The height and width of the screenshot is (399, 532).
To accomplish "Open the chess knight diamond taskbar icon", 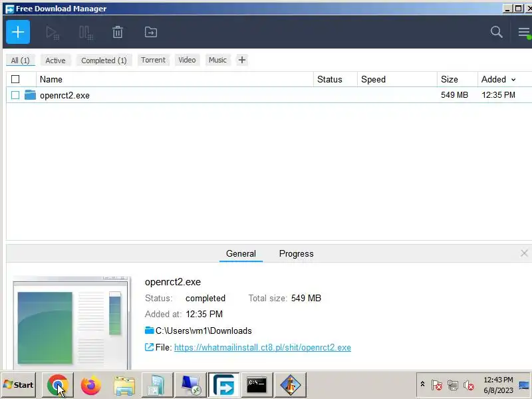I will [291, 385].
